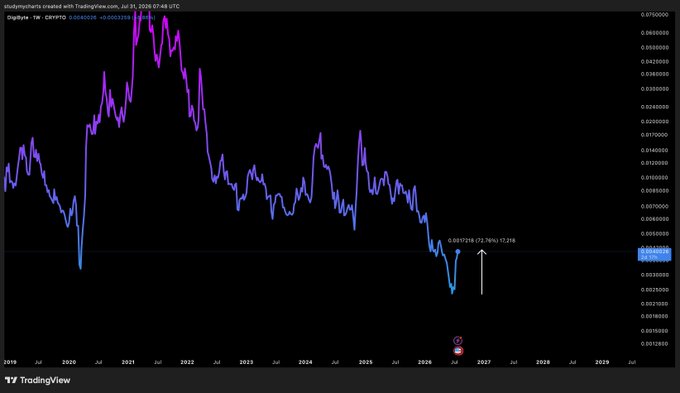Click the blue current price label 0.0040026

(x=654, y=254)
